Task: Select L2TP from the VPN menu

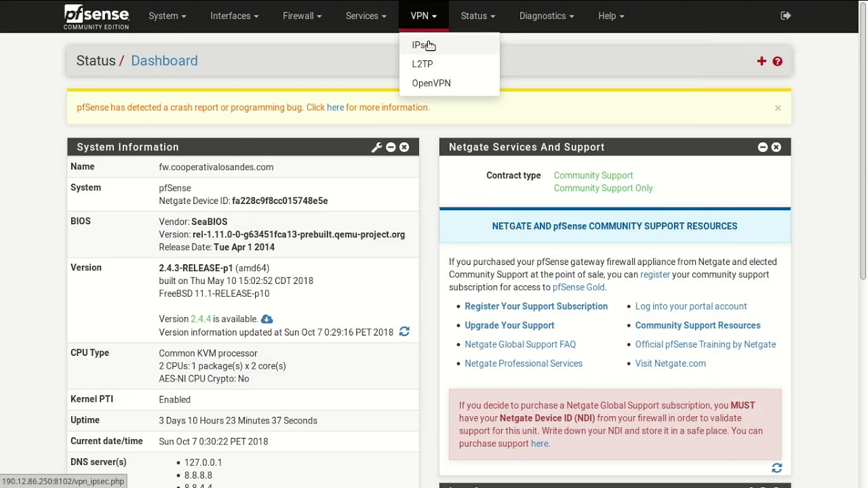Action: pos(449,64)
